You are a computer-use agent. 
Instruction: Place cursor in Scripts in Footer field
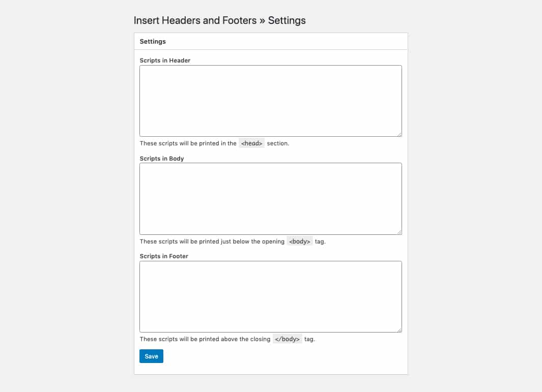click(271, 297)
